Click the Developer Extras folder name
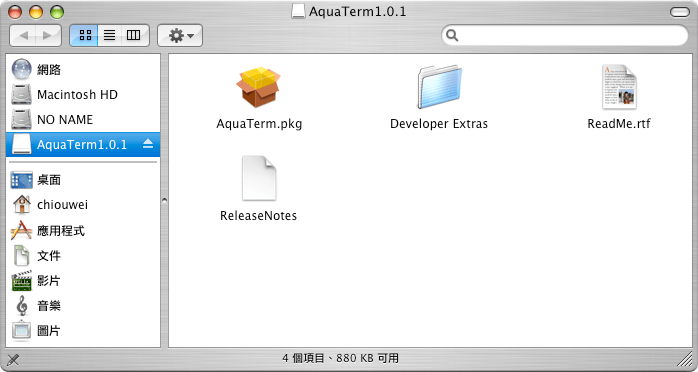The width and height of the screenshot is (698, 372). (x=439, y=124)
